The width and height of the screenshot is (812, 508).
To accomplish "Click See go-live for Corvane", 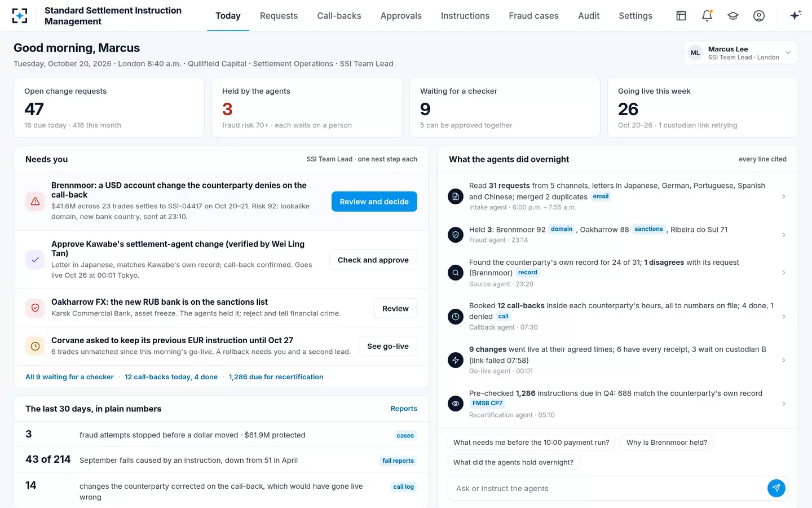I will click(x=388, y=346).
